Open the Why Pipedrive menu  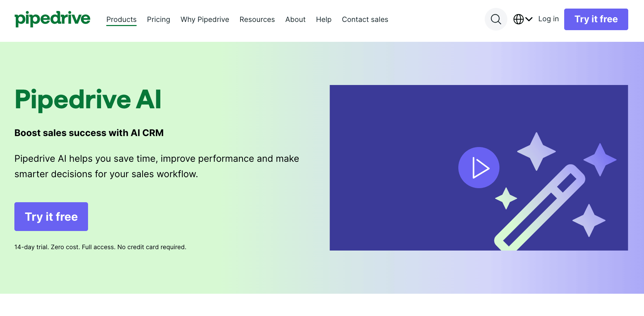pos(205,20)
